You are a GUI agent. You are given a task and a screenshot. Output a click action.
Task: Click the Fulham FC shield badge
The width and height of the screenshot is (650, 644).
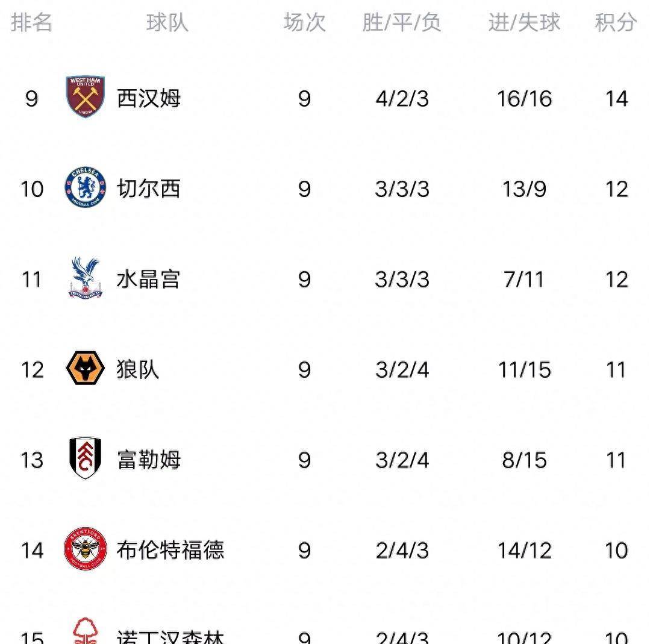point(86,458)
